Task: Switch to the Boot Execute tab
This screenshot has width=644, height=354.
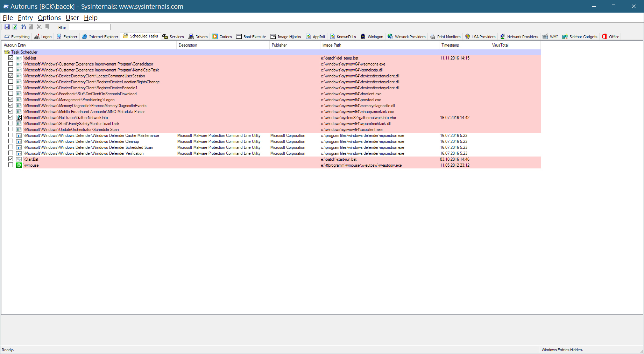Action: click(x=251, y=37)
